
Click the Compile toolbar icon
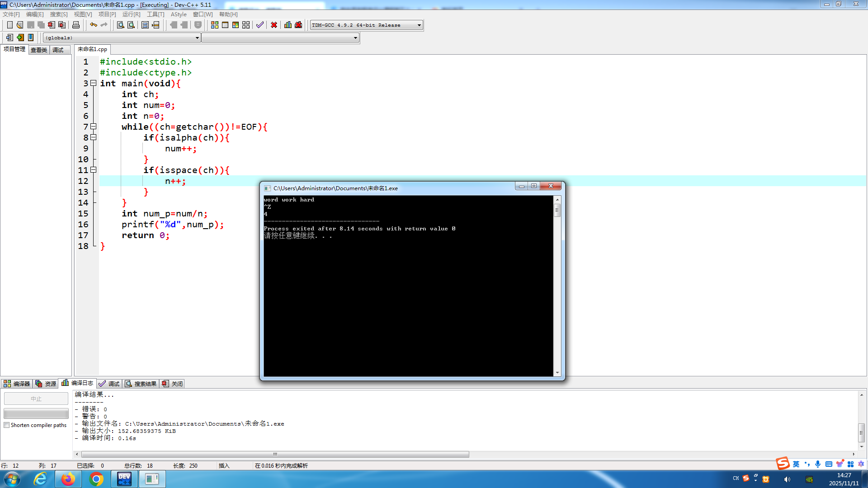pos(215,25)
